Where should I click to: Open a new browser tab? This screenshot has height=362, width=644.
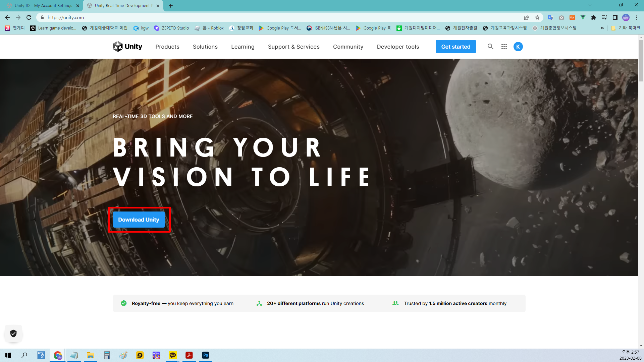[171, 6]
